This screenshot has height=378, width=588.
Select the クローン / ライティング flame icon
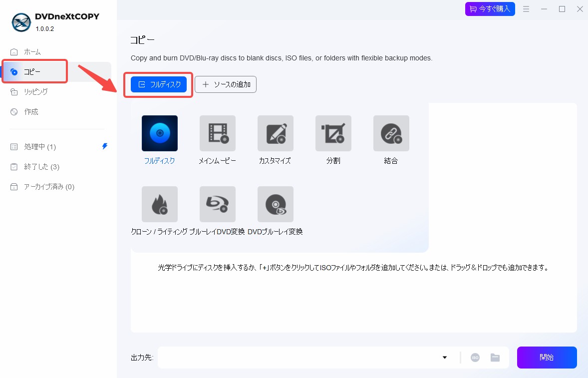(160, 204)
